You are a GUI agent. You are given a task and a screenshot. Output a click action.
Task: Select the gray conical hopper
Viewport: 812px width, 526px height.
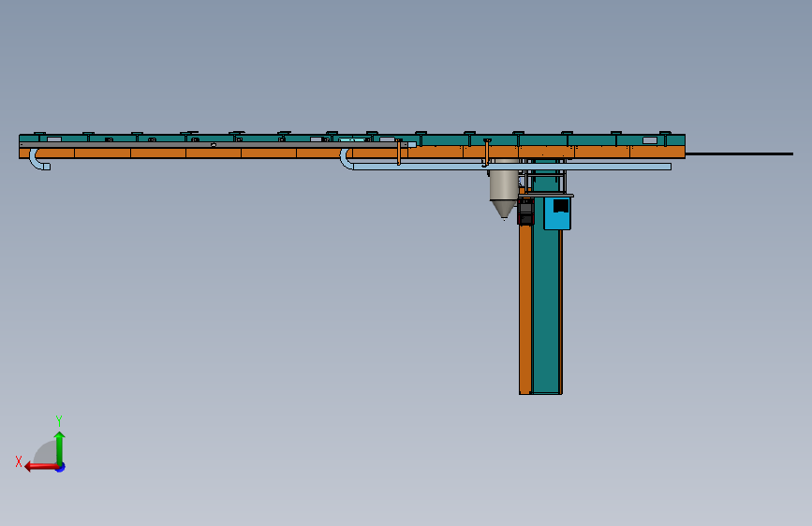click(503, 188)
